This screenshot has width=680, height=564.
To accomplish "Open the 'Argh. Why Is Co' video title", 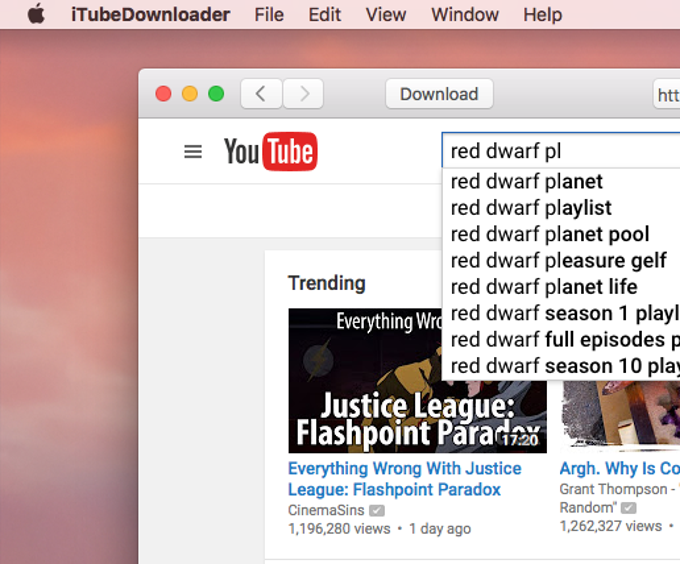I will [x=620, y=468].
